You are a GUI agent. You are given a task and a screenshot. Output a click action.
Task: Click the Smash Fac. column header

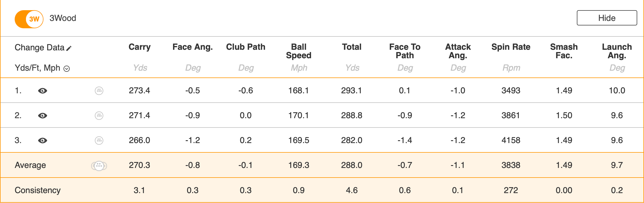click(564, 51)
